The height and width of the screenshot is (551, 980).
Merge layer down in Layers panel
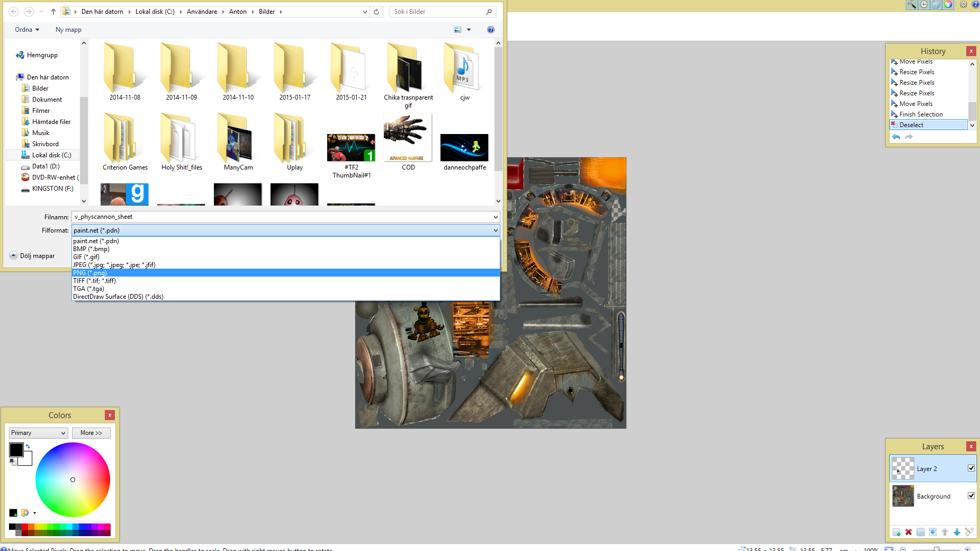pyautogui.click(x=933, y=532)
